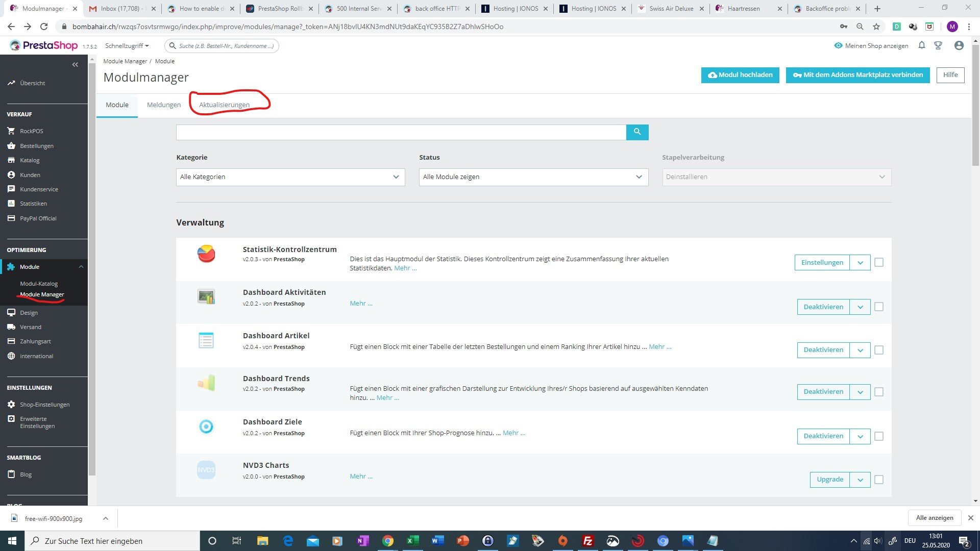This screenshot has height=551, width=980.
Task: Select checkbox for Dashboard Ziele module
Action: pos(879,436)
